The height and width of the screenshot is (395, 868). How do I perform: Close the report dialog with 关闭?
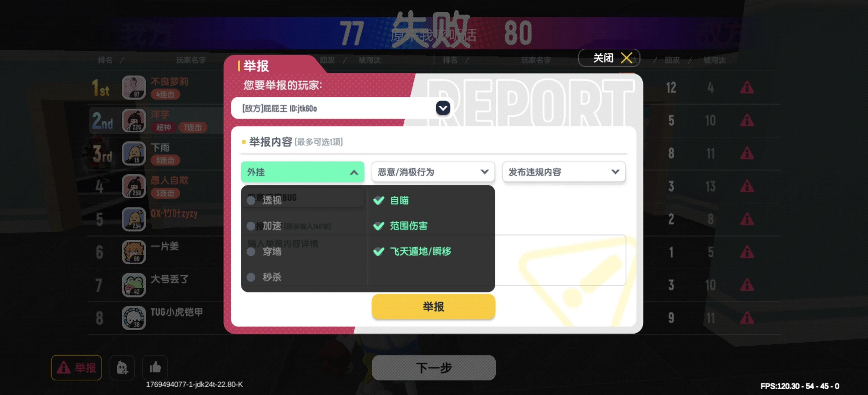click(x=609, y=58)
